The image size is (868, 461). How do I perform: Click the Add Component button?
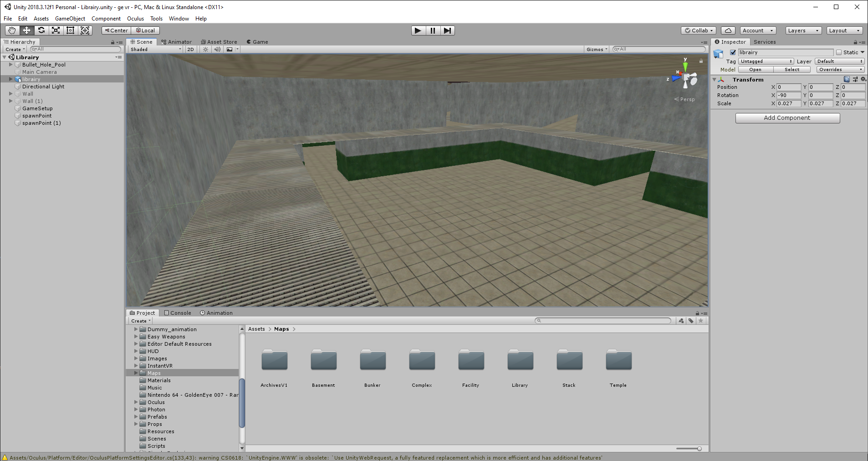click(x=787, y=118)
